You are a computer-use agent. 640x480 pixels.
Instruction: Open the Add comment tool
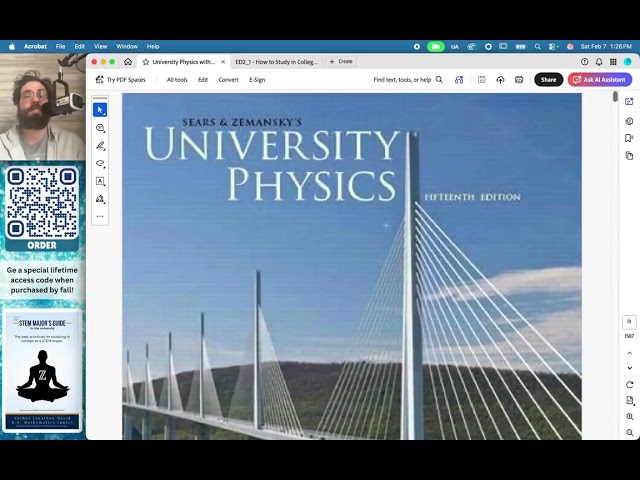pos(100,128)
